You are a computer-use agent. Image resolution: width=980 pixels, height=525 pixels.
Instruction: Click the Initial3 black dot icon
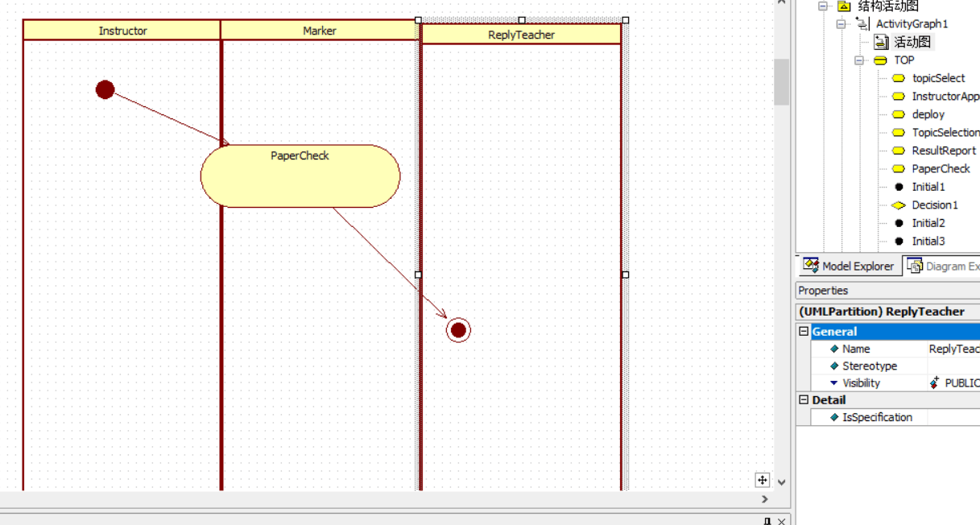(899, 242)
